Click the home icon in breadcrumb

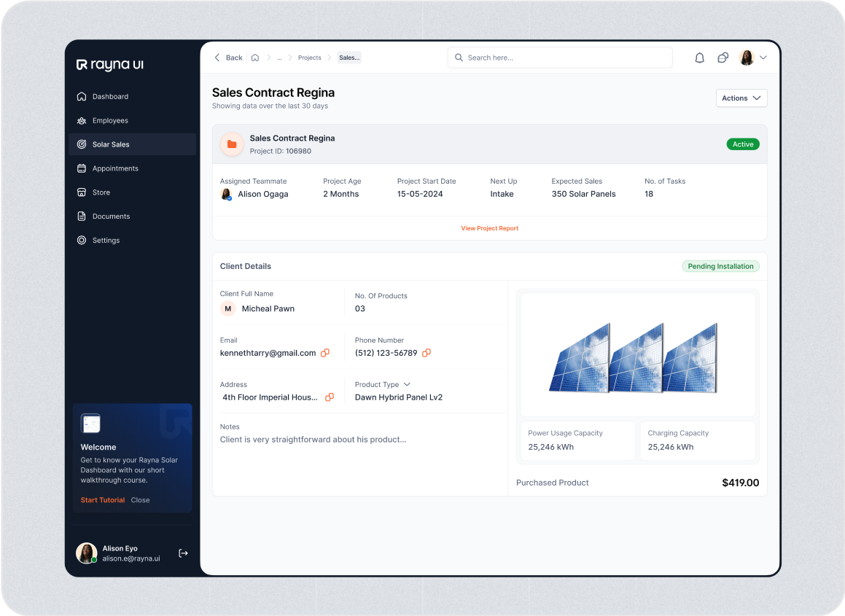[255, 58]
